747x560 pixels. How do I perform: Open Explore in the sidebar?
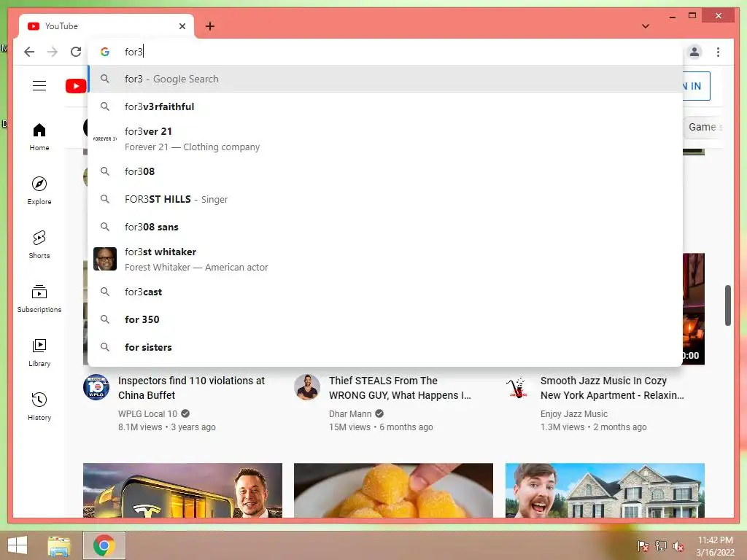point(39,191)
